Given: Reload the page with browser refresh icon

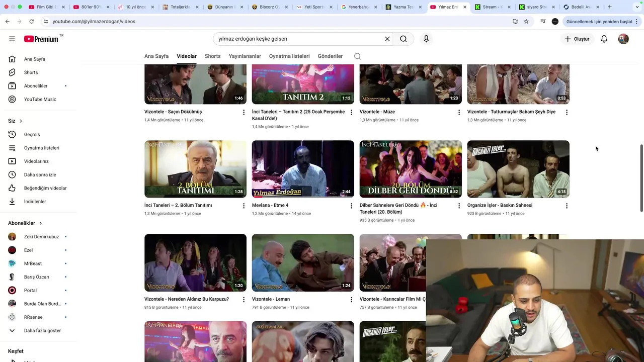Looking at the screenshot, I should [31, 22].
